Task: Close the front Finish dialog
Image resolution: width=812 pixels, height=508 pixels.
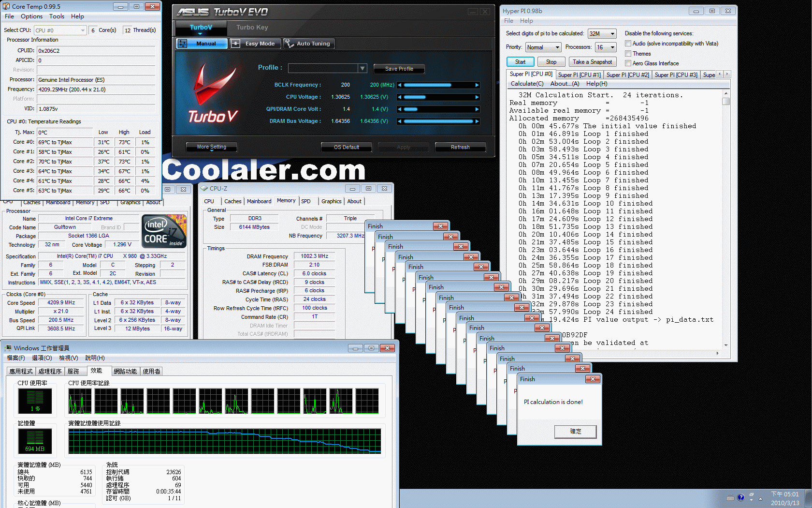Action: click(593, 379)
